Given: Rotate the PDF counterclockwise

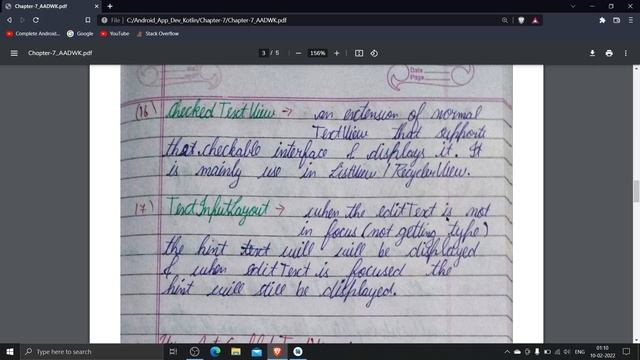Looking at the screenshot, I should (x=374, y=53).
